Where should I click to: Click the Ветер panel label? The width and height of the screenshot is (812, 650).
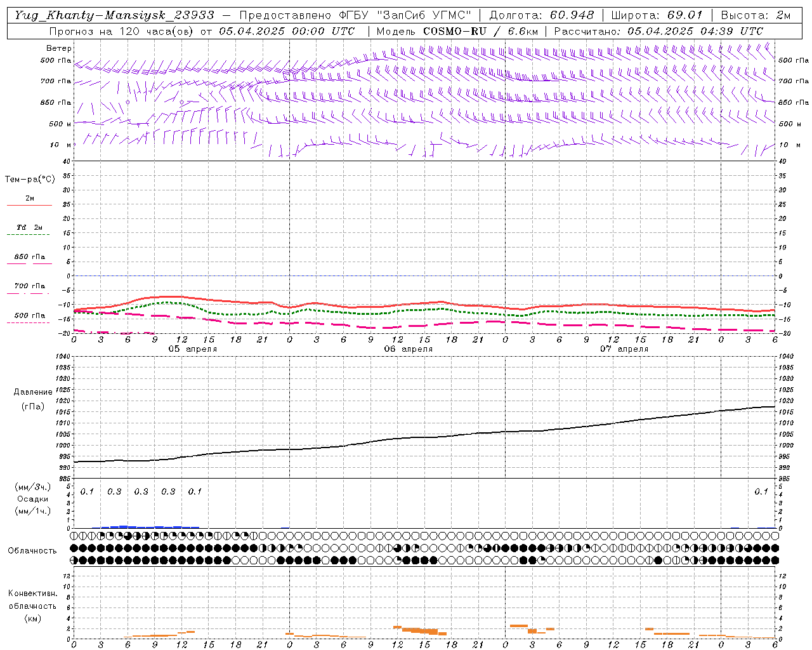(59, 48)
